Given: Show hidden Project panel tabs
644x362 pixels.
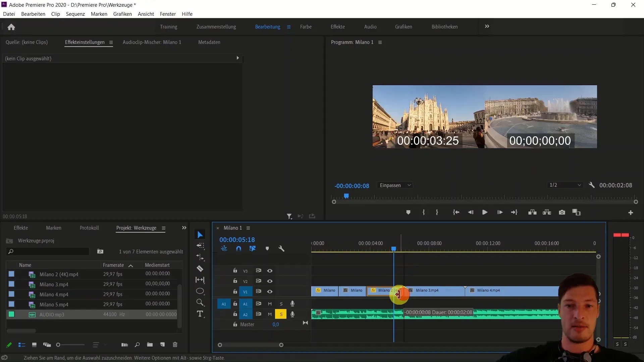Looking at the screenshot, I should click(x=184, y=228).
